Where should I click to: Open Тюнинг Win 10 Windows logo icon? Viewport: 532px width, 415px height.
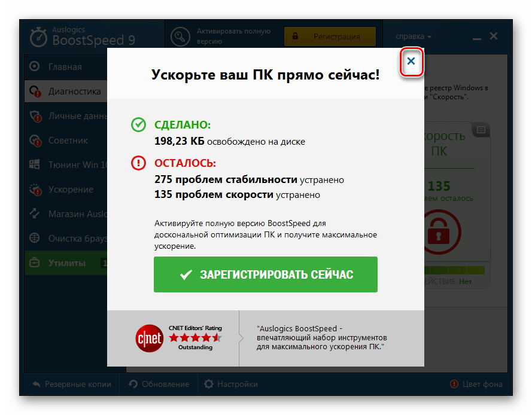tap(35, 165)
